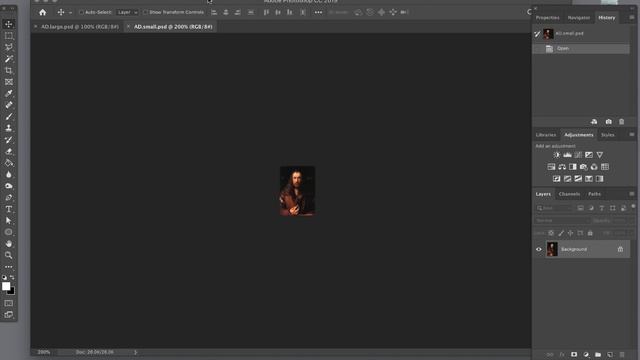Screen dimensions: 640x360
Task: Toggle lock transparent pixels
Action: click(551, 233)
